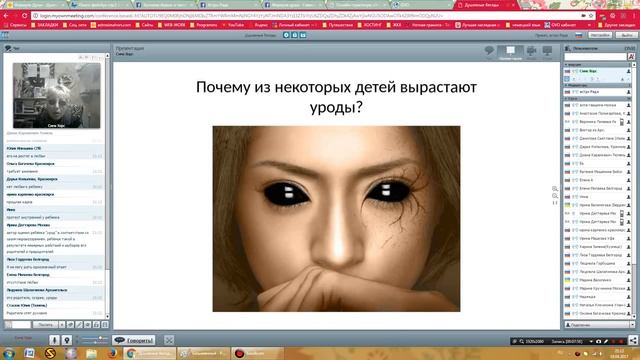Click the third blue icon in the top center bar
The image size is (640, 360).
click(x=303, y=35)
